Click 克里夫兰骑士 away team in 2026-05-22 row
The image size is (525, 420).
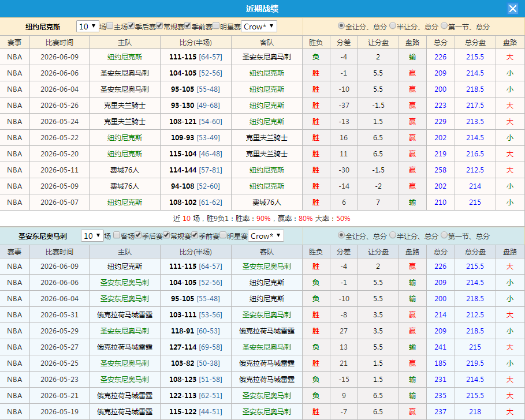point(266,138)
